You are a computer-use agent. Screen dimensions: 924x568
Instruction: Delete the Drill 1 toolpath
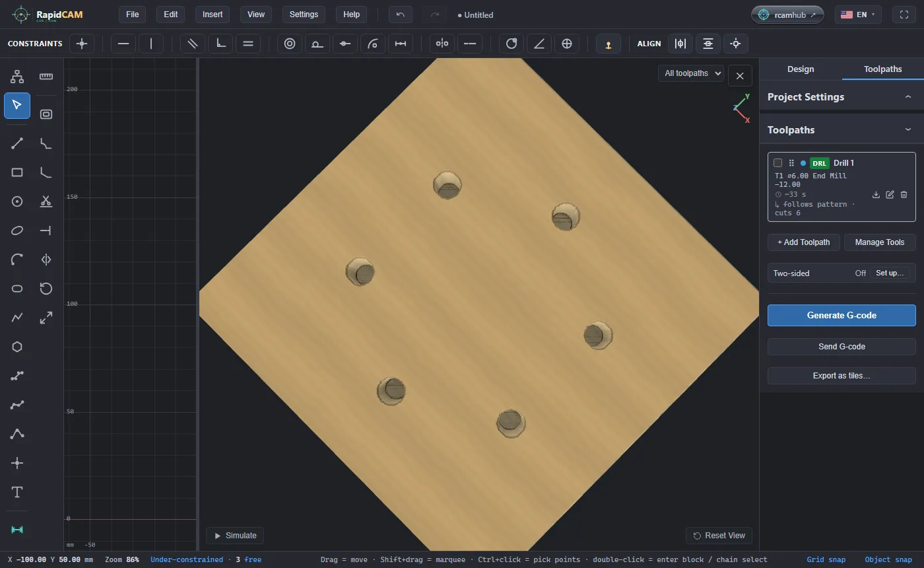[904, 195]
